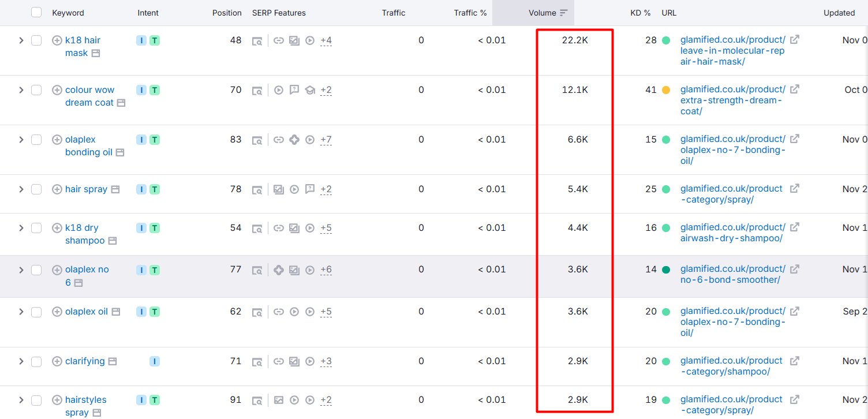
Task: View SERP page icon for olaplex no 6
Action: point(257,271)
